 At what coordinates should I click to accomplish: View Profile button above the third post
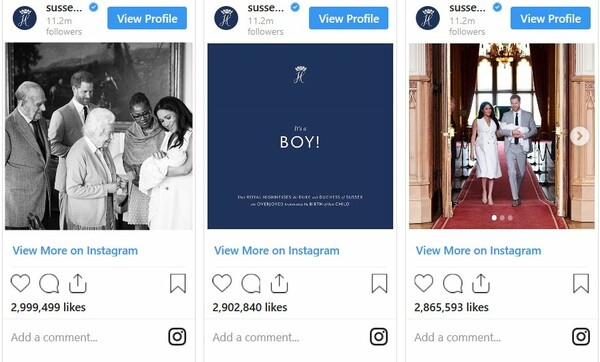point(551,18)
